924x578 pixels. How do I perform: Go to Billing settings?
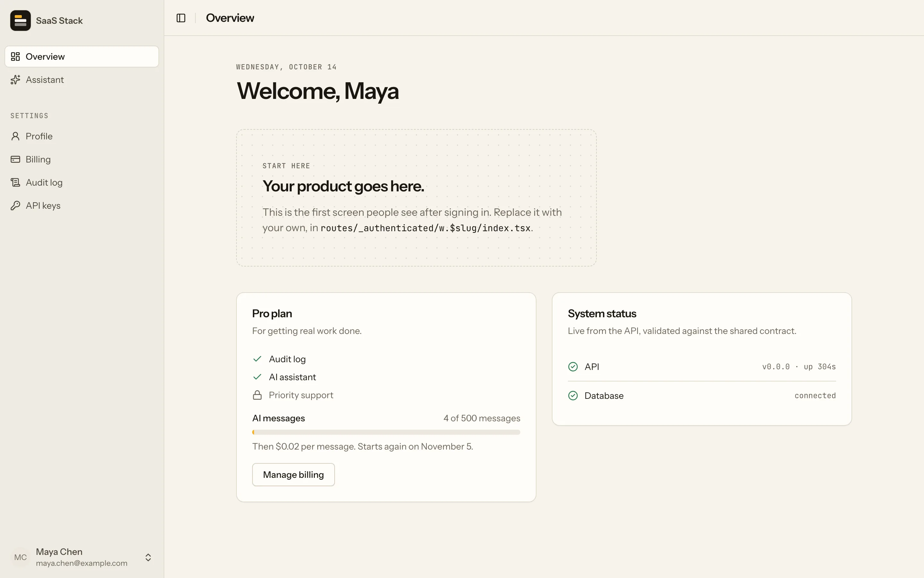pos(82,159)
